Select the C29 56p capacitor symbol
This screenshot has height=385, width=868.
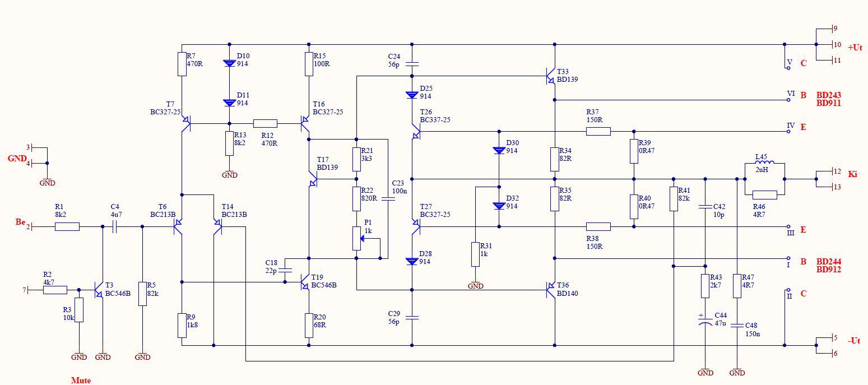412,317
